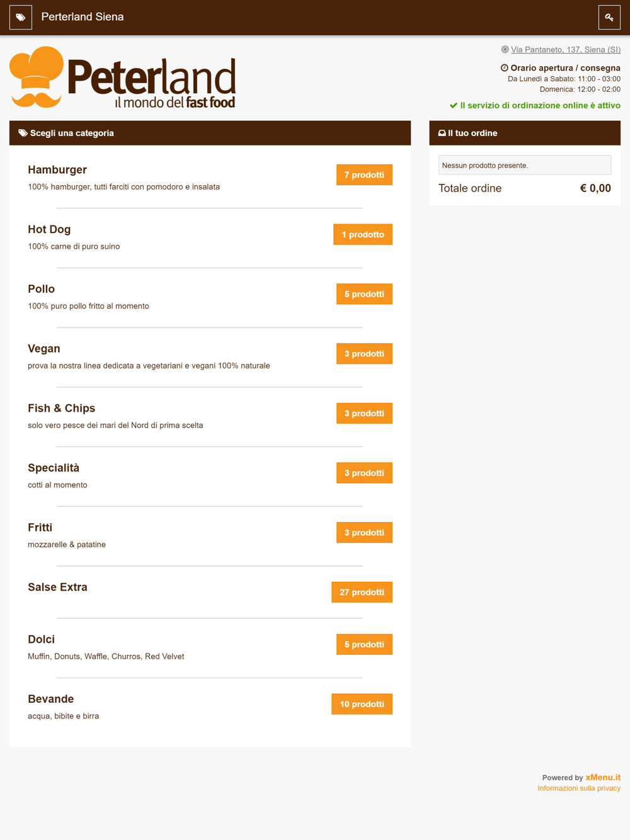Viewport: 630px width, 840px height.
Task: Click the clock icon by Orario apertura
Action: (x=504, y=68)
